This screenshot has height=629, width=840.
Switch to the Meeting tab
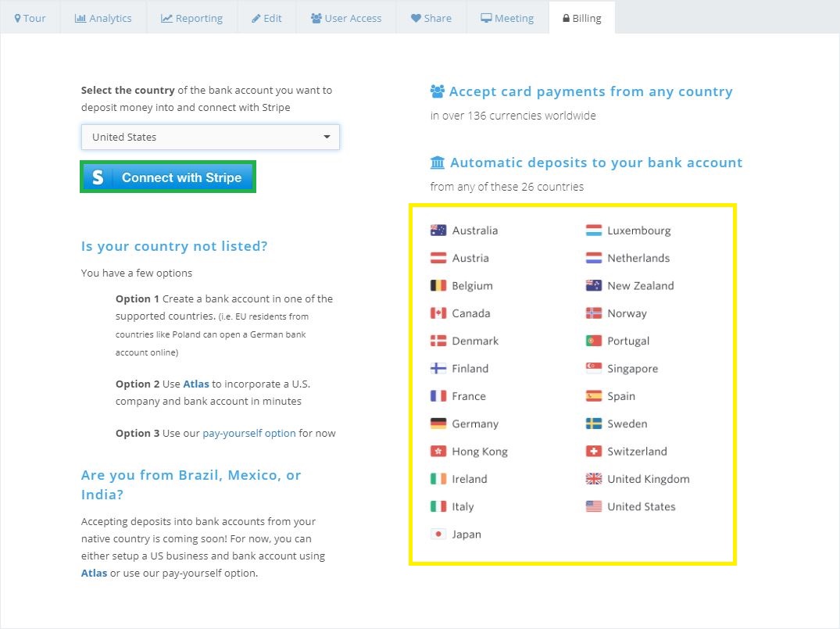click(x=507, y=18)
